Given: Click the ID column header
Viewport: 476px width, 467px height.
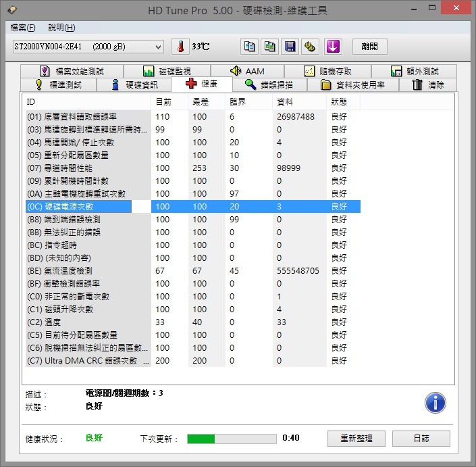Looking at the screenshot, I should 87,102.
